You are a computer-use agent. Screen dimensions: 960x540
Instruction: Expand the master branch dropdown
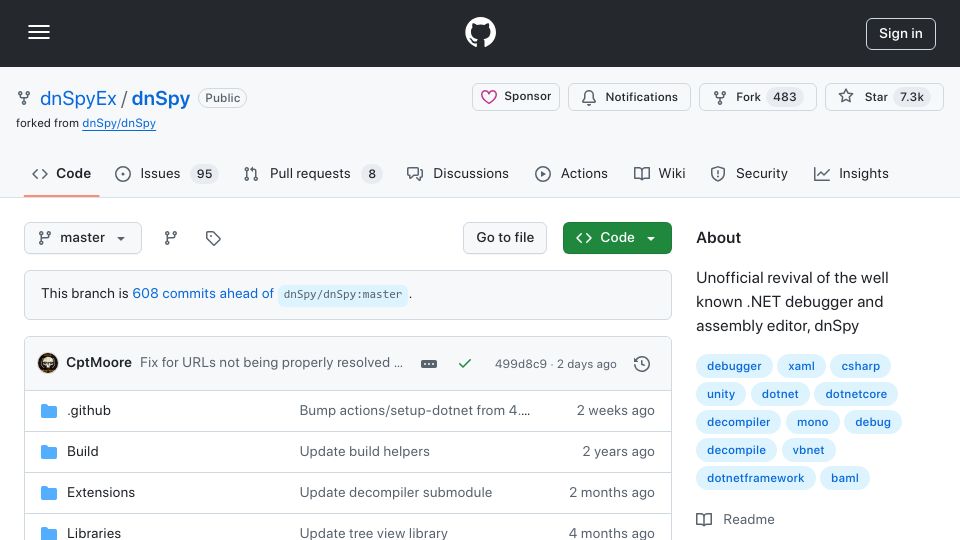83,238
